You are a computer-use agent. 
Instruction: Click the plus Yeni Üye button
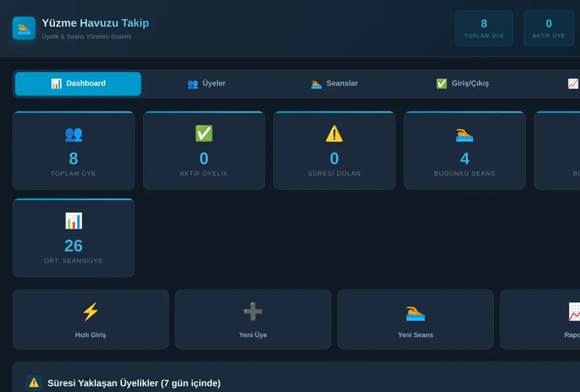(253, 319)
